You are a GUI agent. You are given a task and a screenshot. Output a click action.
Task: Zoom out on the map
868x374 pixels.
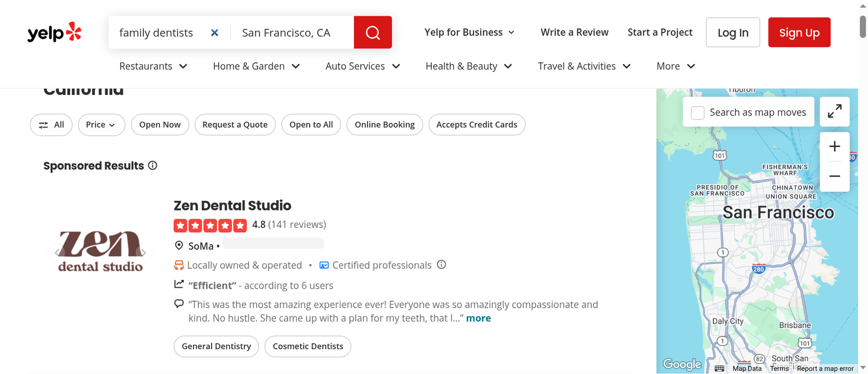pos(834,176)
